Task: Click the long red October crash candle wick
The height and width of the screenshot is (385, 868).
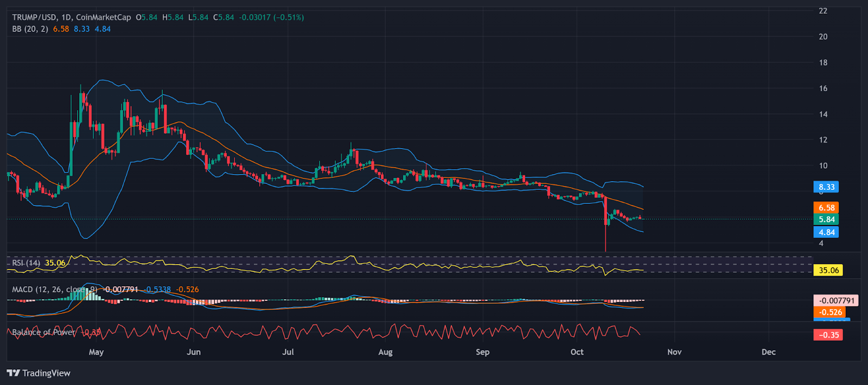Action: coord(605,239)
